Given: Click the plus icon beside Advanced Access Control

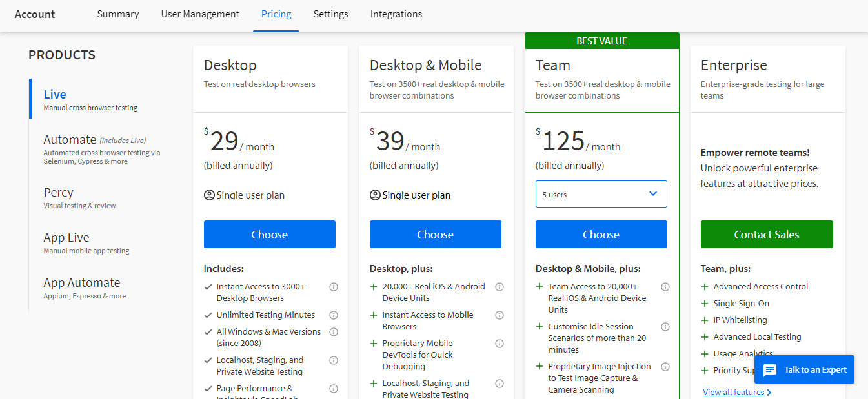Looking at the screenshot, I should tap(705, 287).
